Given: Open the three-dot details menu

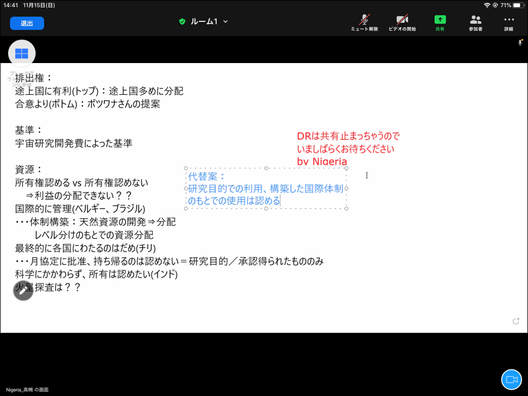Looking at the screenshot, I should [509, 23].
